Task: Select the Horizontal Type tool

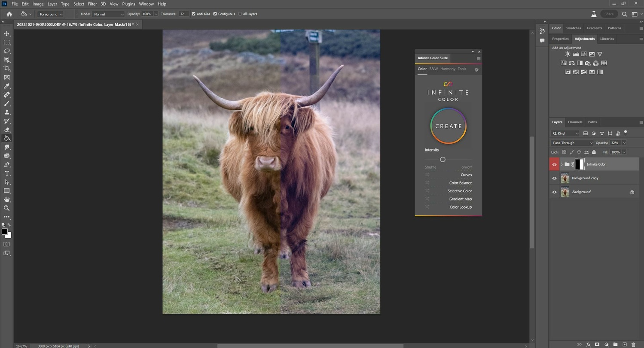Action: tap(6, 173)
